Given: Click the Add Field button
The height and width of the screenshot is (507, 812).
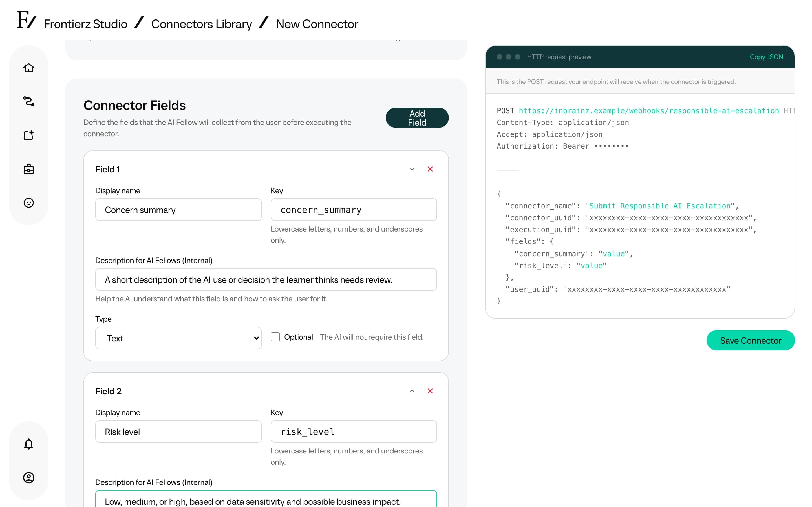Looking at the screenshot, I should pos(417,118).
